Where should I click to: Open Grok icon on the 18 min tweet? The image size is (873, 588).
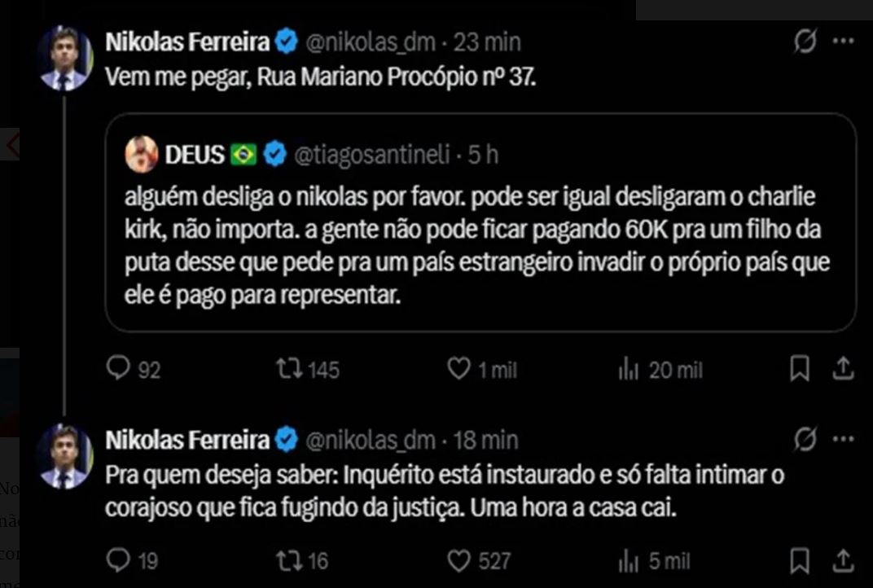[805, 441]
